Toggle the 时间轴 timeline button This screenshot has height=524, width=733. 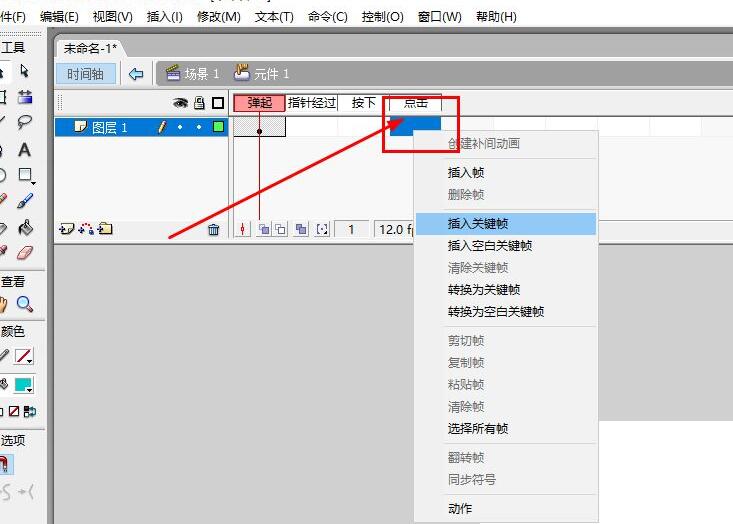(86, 74)
